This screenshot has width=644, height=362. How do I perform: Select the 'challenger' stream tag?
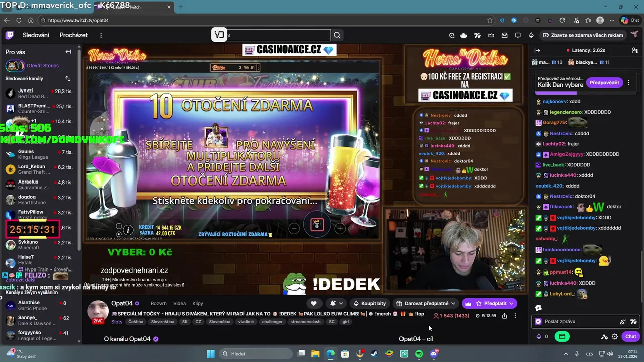pyautogui.click(x=272, y=322)
